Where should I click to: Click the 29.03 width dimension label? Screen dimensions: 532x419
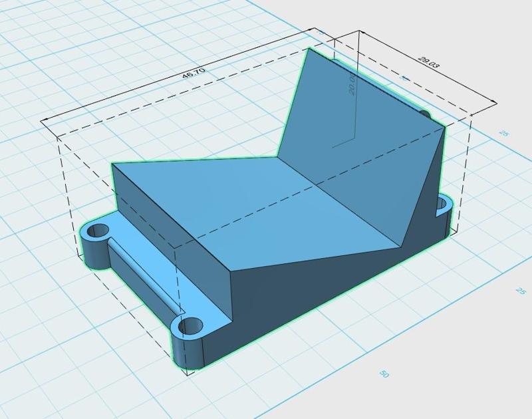[x=428, y=62]
